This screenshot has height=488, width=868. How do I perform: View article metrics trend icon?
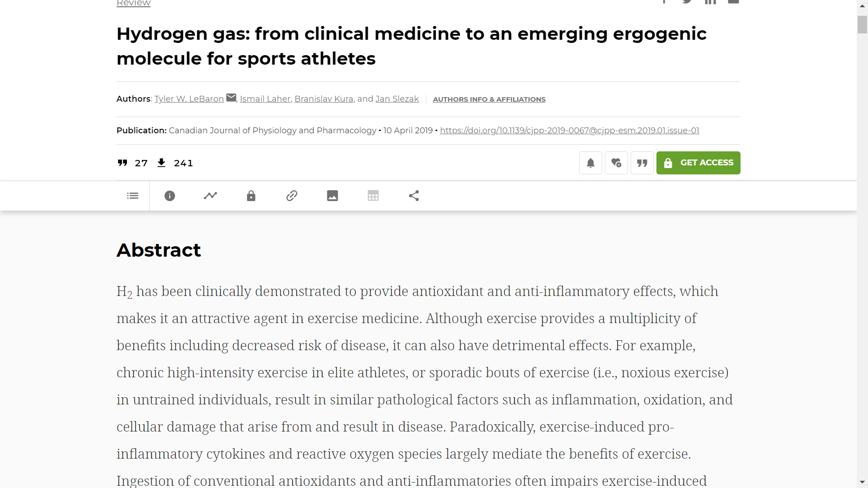(x=210, y=196)
